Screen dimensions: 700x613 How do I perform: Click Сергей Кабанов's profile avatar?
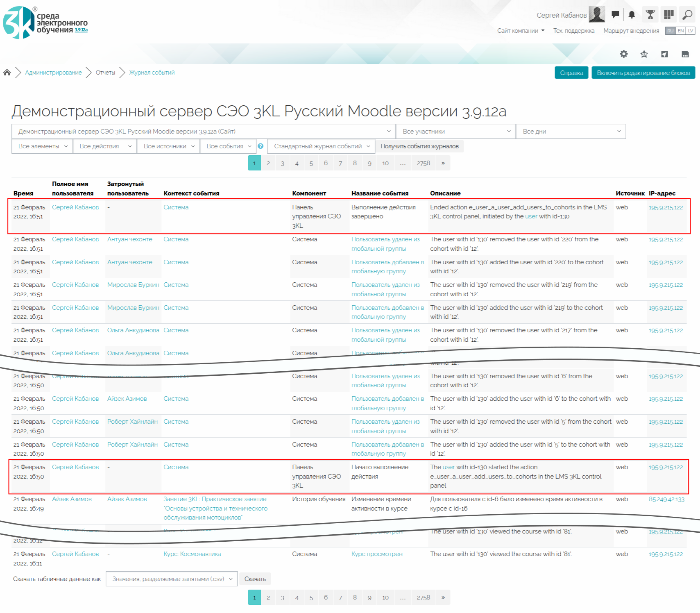pos(596,15)
